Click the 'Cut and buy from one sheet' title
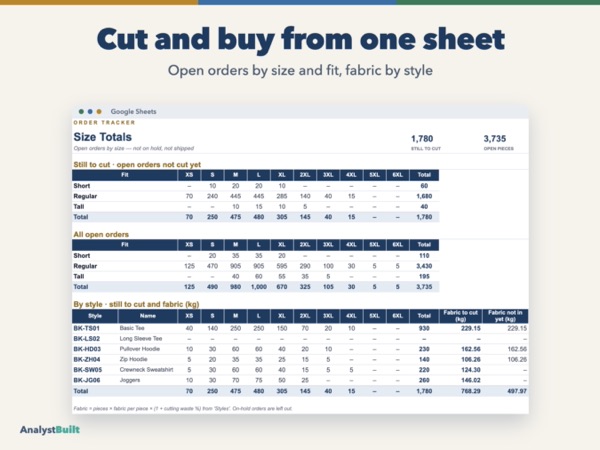The height and width of the screenshot is (450, 600). (301, 39)
